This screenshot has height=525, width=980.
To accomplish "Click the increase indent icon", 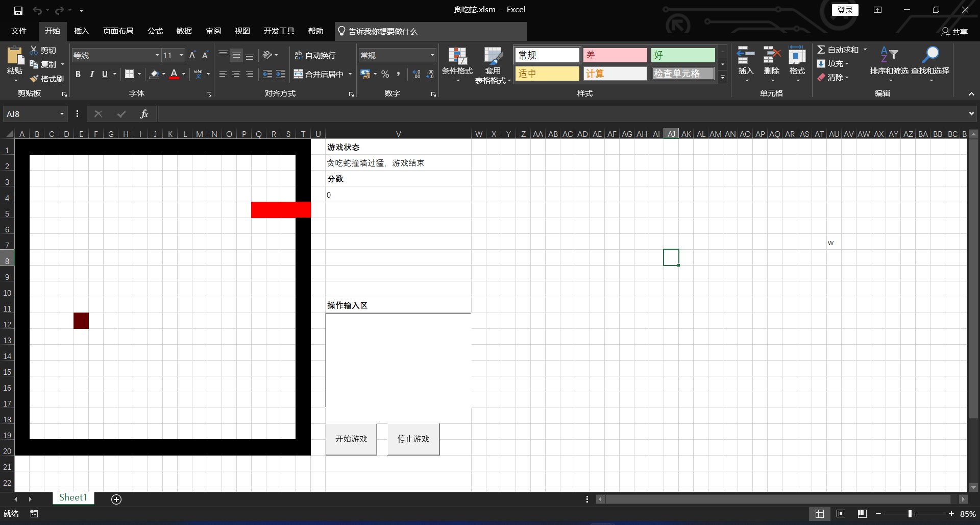I will [x=281, y=74].
